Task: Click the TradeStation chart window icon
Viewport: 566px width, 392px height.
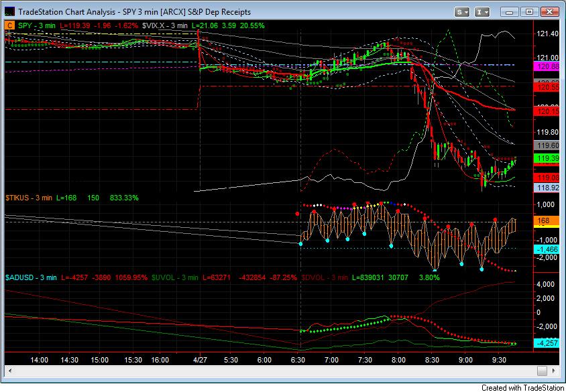Action: point(10,12)
